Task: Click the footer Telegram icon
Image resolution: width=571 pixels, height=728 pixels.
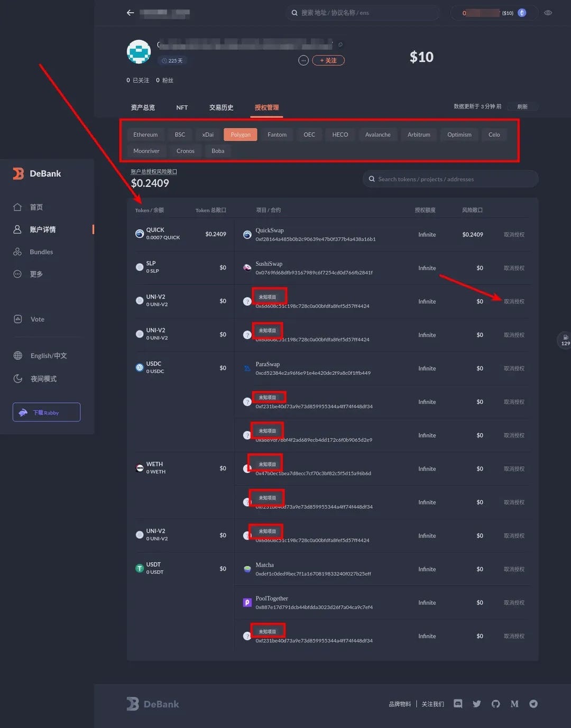Action: (533, 704)
